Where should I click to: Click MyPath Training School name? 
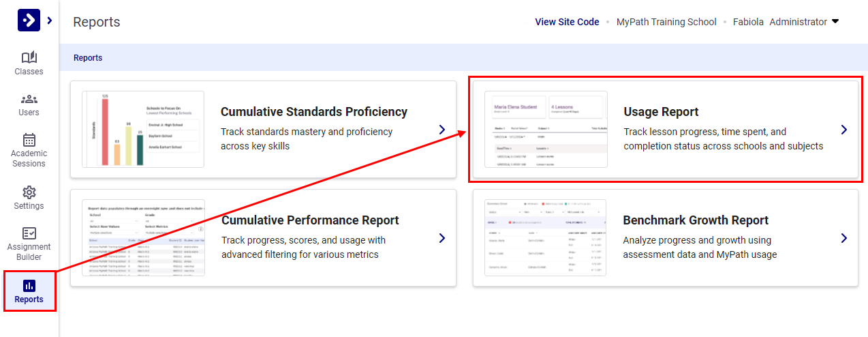(x=666, y=22)
